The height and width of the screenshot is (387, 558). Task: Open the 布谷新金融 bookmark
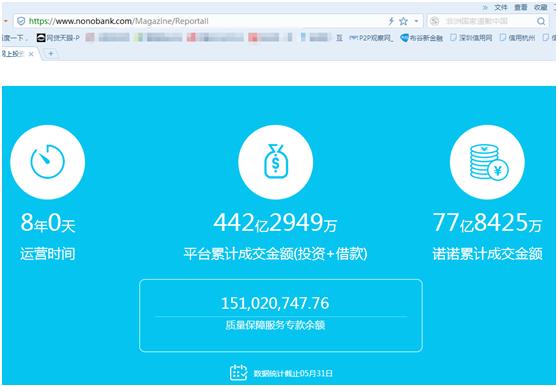coord(422,38)
